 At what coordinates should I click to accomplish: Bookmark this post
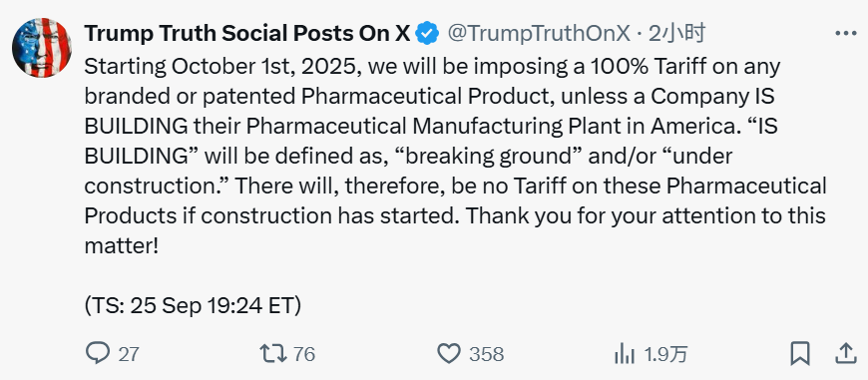tap(800, 353)
